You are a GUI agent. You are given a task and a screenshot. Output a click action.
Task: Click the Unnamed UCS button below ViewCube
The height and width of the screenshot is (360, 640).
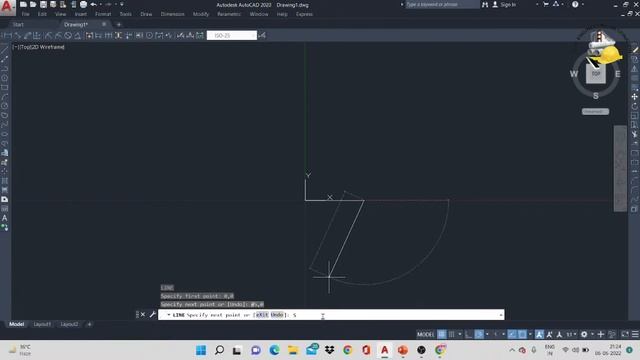[x=596, y=111]
